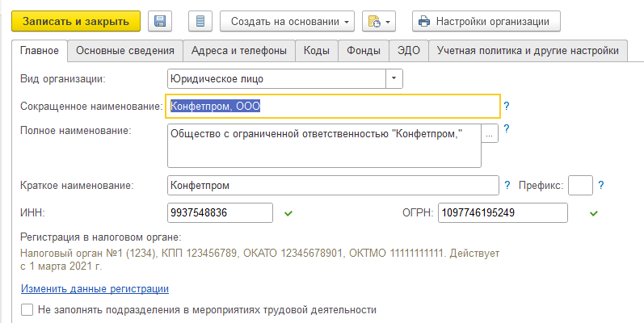Click the Вид организации field Юридическое лицо

pos(277,78)
